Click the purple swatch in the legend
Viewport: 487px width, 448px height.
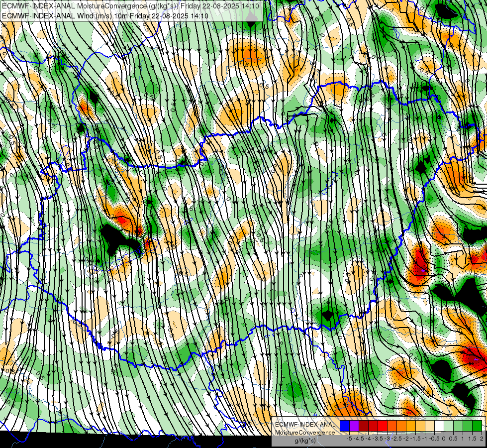(x=354, y=426)
